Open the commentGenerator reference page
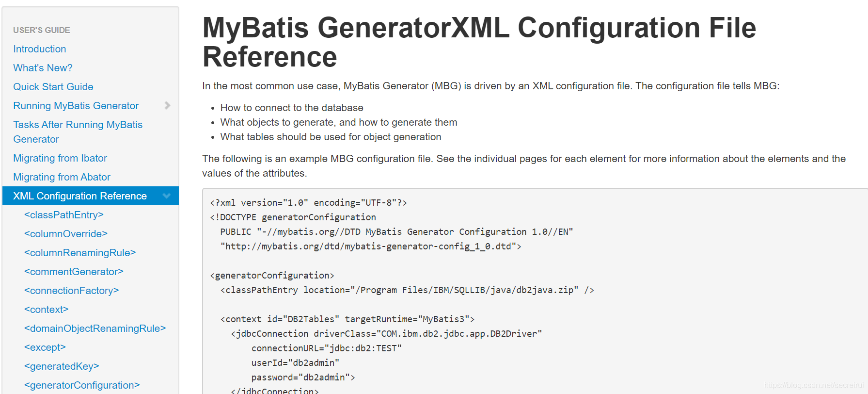This screenshot has width=868, height=394. (x=74, y=271)
